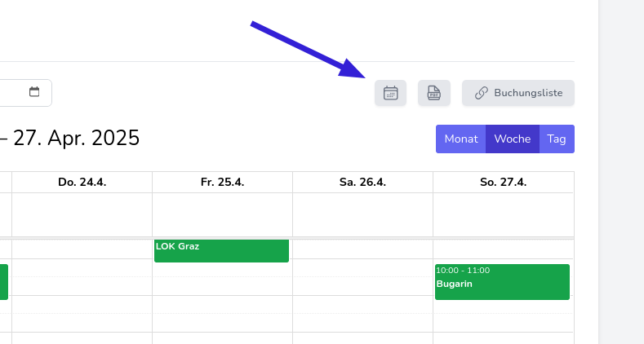The image size is (644, 344).
Task: Open the Buchungsliste button
Action: [518, 93]
